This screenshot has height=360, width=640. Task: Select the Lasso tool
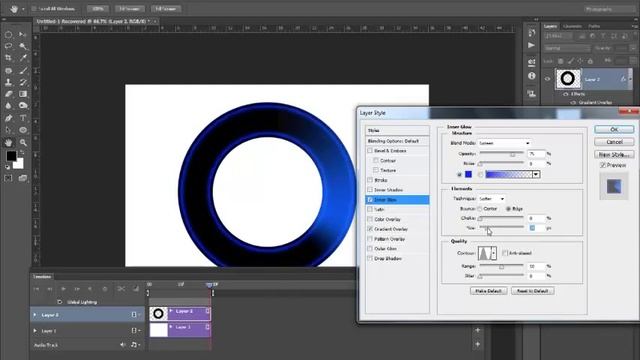tap(8, 46)
